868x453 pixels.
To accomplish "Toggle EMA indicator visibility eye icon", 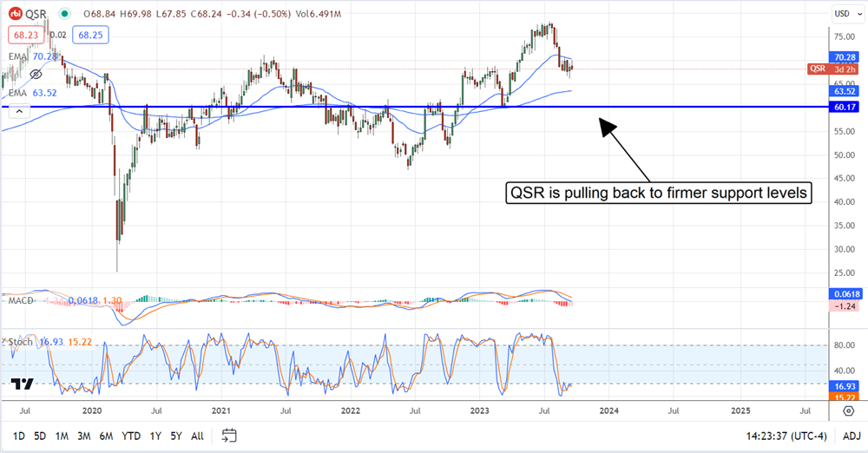I will click(36, 75).
